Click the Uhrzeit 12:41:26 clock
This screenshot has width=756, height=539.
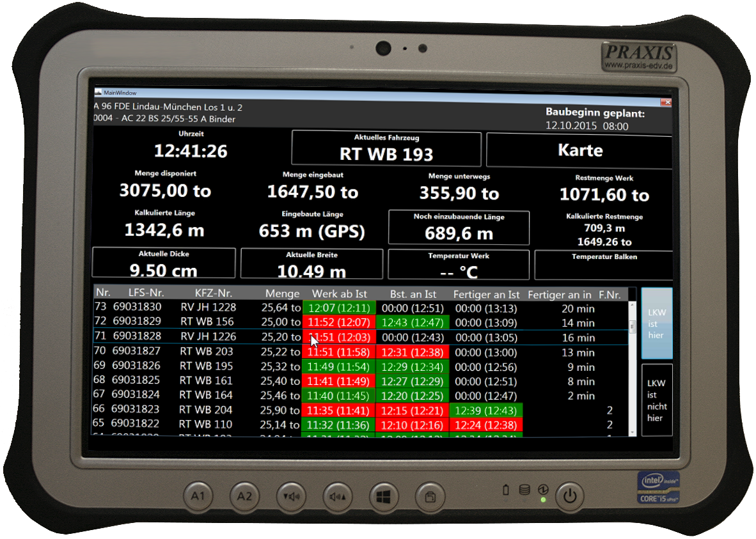pos(191,152)
